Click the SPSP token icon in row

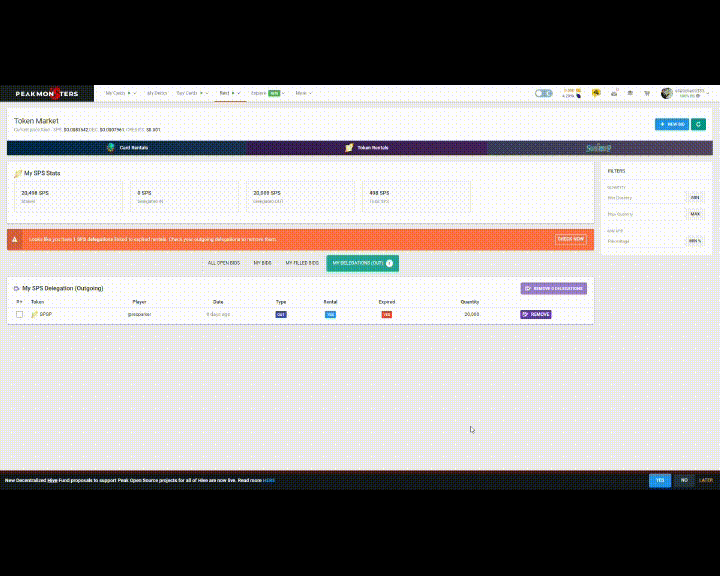[34, 315]
